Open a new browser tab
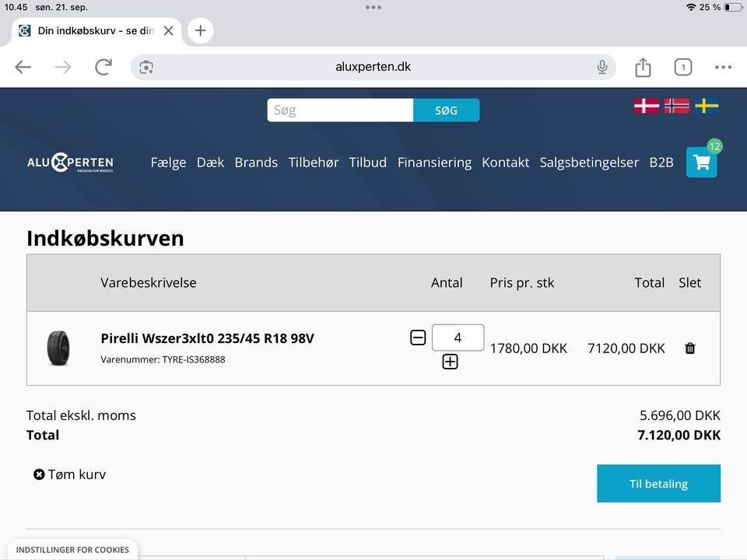The image size is (747, 560). [201, 30]
